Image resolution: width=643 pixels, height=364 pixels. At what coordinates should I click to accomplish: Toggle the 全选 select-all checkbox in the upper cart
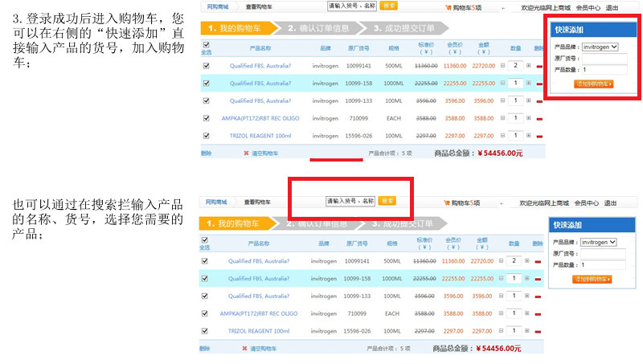click(x=206, y=44)
